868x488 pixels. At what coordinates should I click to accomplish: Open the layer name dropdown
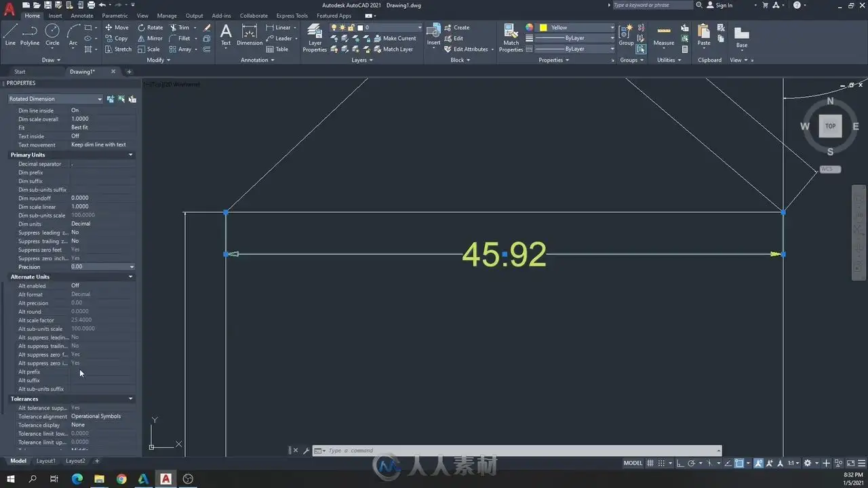pos(376,28)
